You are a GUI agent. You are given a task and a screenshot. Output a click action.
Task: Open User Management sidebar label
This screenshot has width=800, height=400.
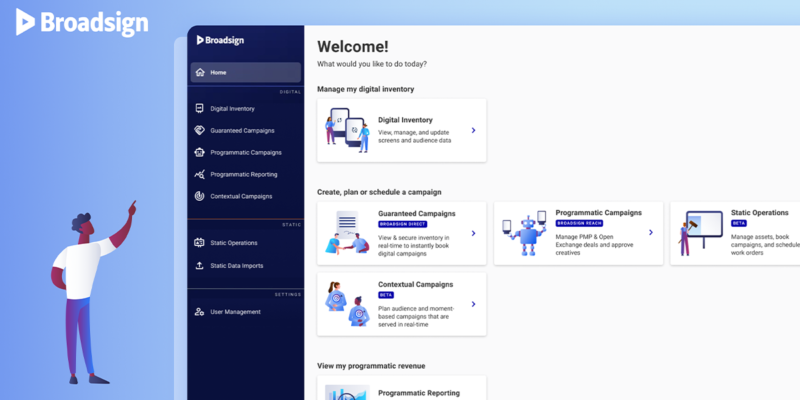[235, 312]
